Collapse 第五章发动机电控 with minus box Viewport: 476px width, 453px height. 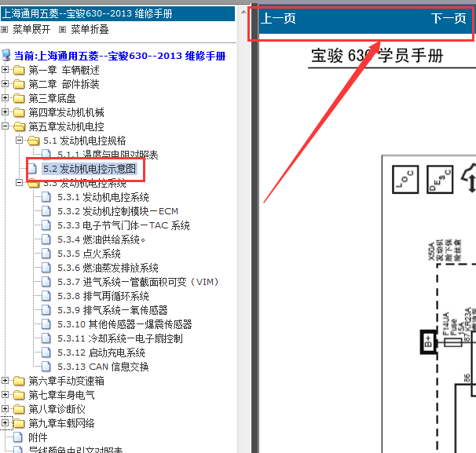point(5,126)
